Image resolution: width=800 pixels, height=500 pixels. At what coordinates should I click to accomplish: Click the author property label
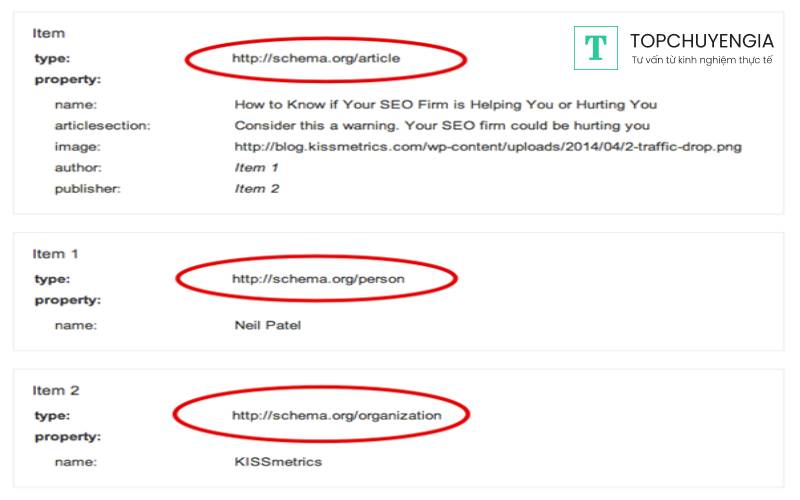coord(78,167)
